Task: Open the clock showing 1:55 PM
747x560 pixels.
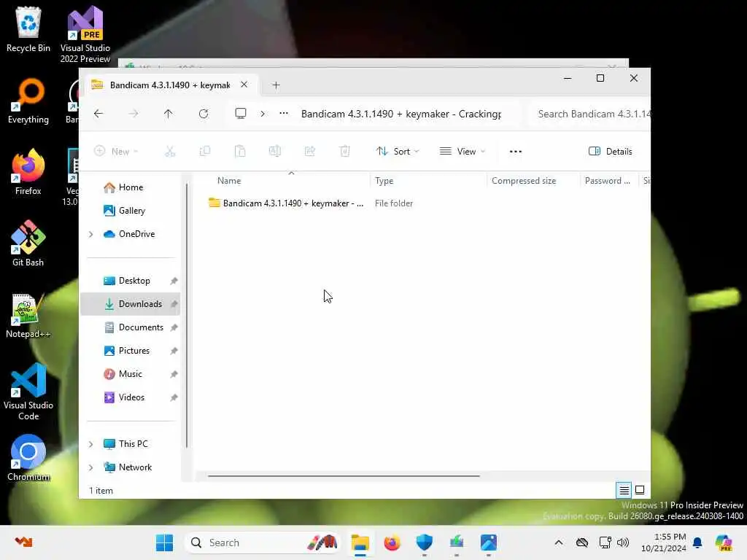Action: (664, 542)
